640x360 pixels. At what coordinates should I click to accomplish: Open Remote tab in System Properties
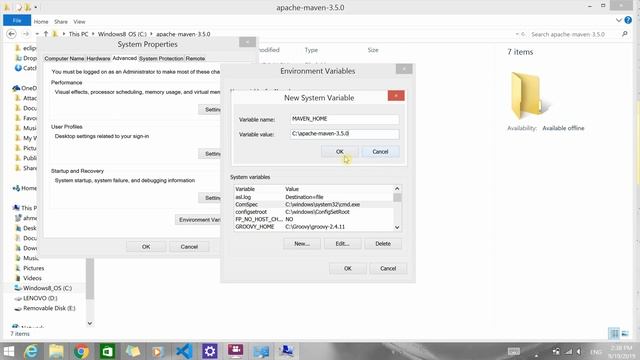[195, 58]
